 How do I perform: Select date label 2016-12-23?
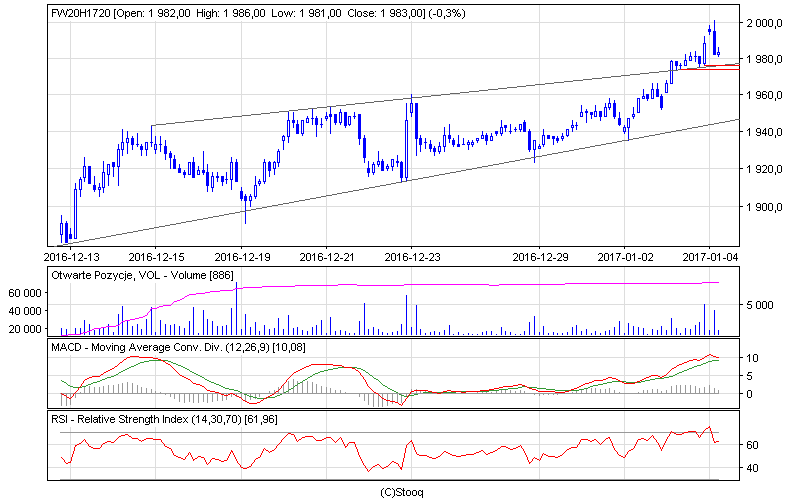click(x=412, y=257)
